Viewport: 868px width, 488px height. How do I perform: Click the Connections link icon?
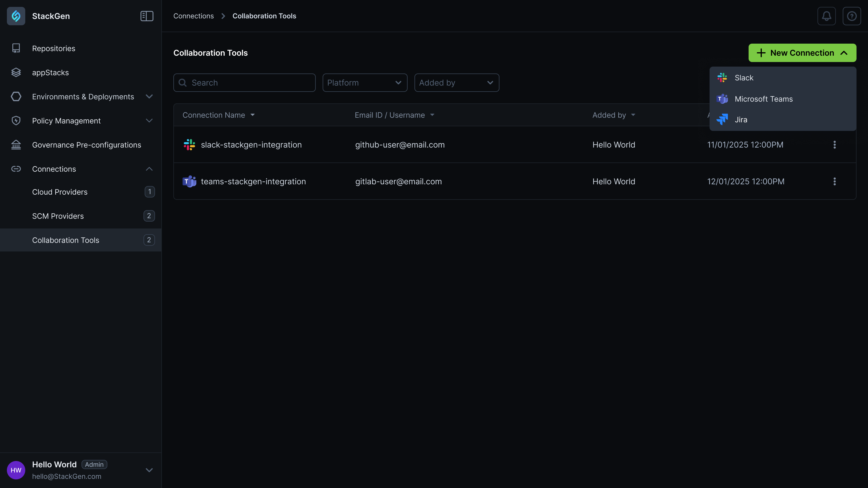pos(16,169)
